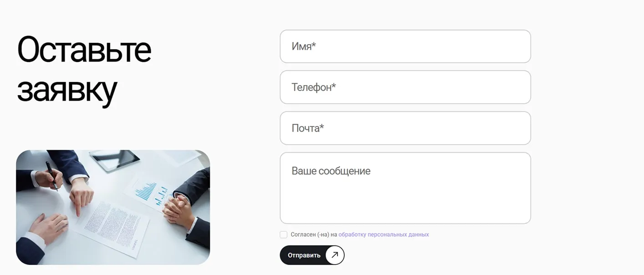
Task: Click the pen held in the photo
Action: click(x=51, y=175)
